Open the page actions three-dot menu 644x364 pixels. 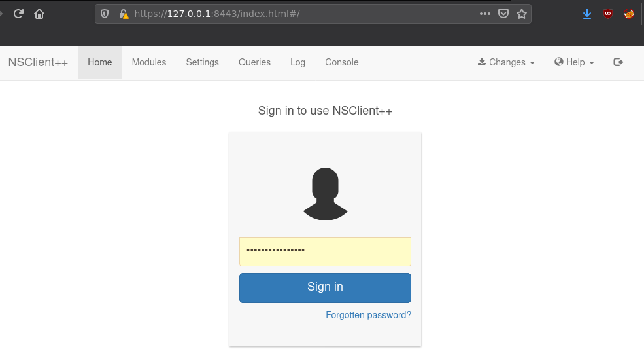click(484, 14)
